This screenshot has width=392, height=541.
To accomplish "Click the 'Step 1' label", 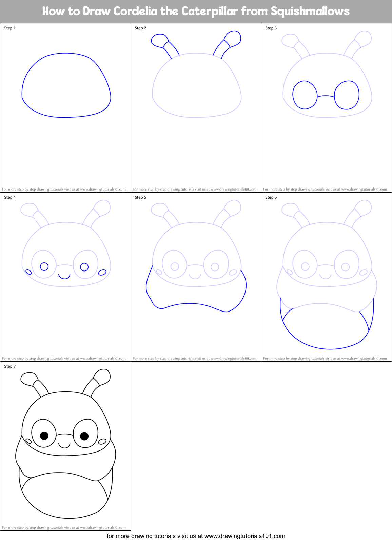I will [10, 28].
